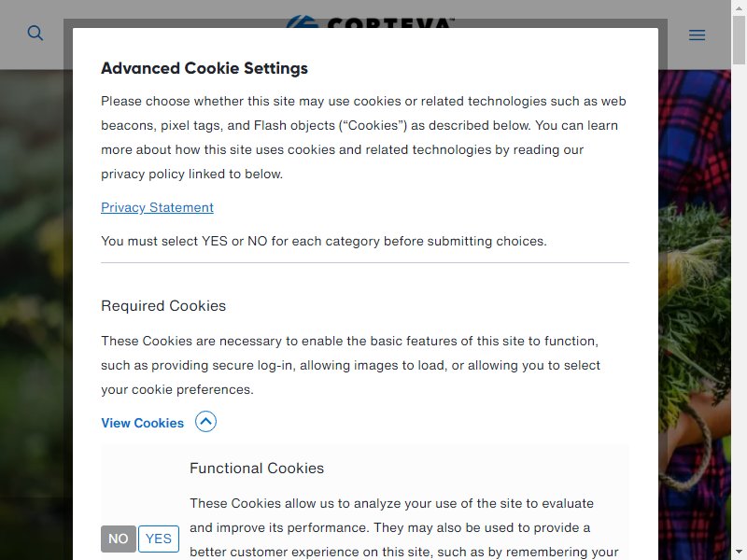Select NO for Functional Cookies
The width and height of the screenshot is (747, 560).
click(119, 539)
